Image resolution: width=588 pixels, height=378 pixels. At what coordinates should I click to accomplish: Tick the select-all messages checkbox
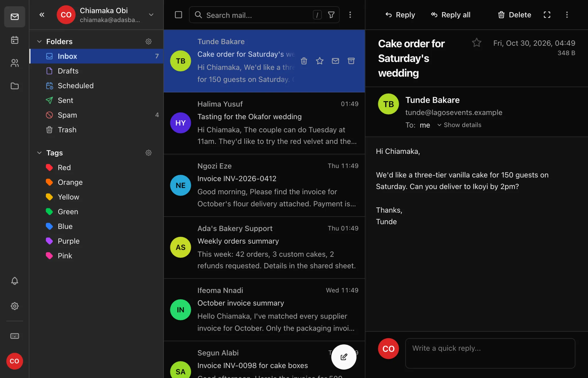178,15
